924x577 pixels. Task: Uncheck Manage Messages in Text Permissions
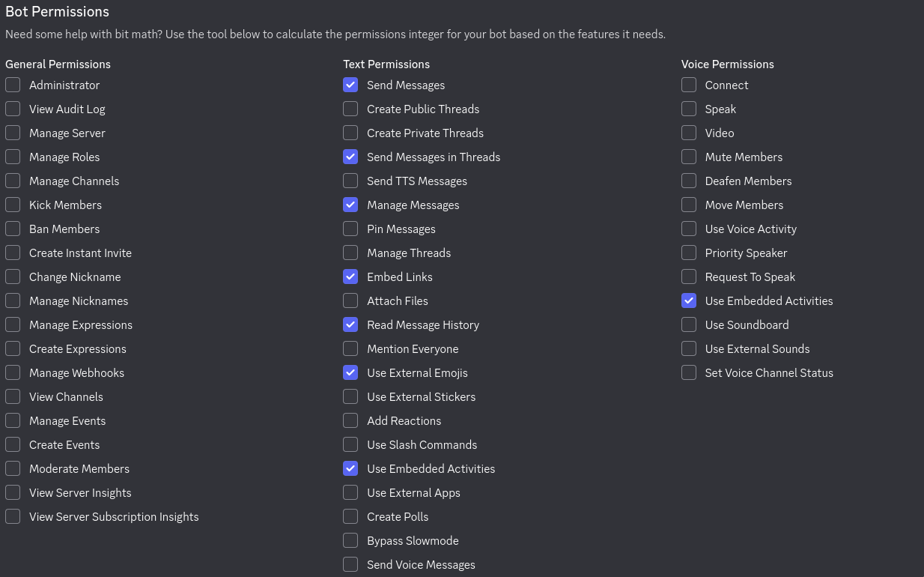point(350,205)
